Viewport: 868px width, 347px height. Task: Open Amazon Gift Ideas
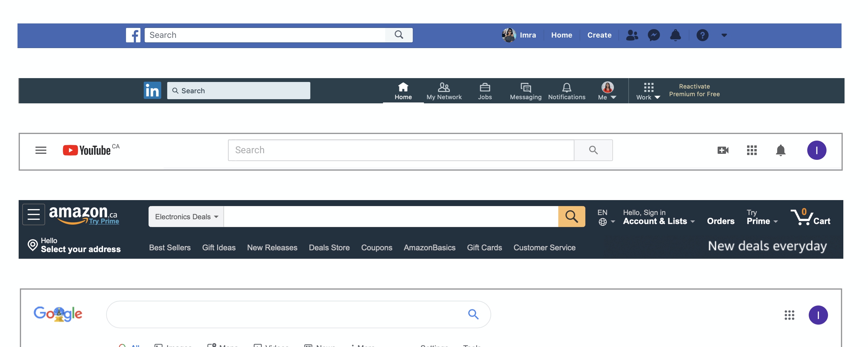click(x=219, y=247)
